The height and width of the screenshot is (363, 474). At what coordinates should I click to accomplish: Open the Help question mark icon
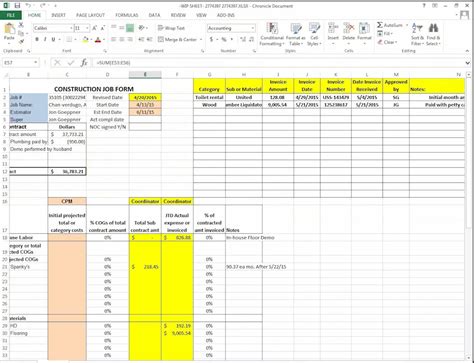[x=424, y=6]
